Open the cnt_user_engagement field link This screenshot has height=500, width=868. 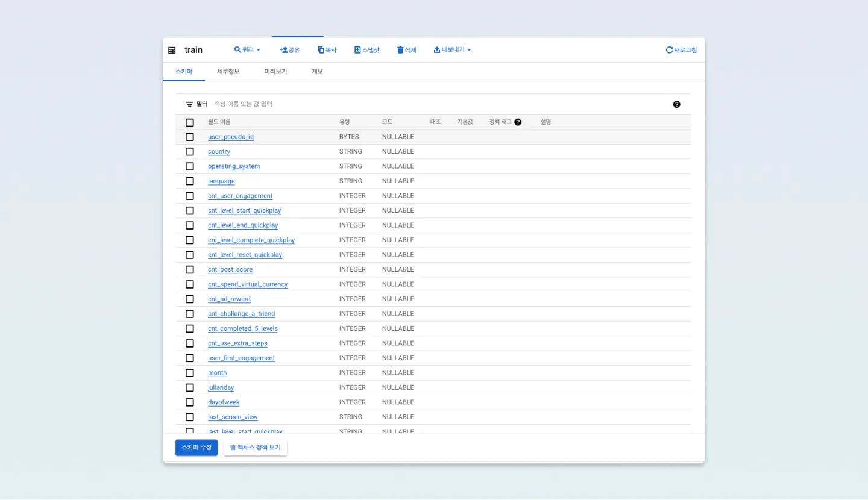tap(240, 196)
